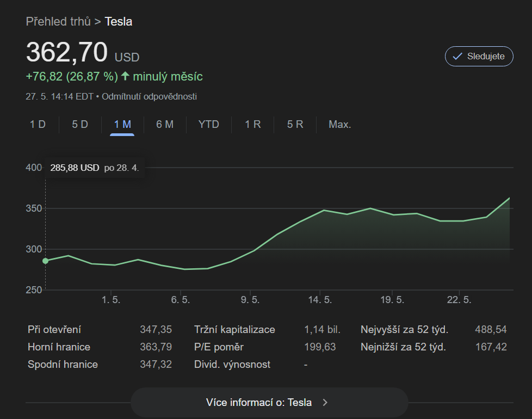The image size is (532, 419).
Task: Click the 350 y-axis label
Action: point(34,208)
